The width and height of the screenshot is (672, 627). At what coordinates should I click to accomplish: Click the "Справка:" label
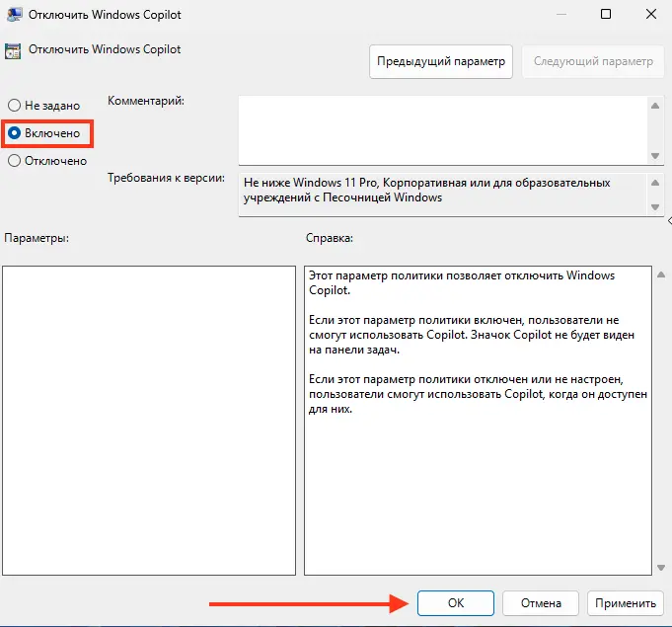click(330, 238)
